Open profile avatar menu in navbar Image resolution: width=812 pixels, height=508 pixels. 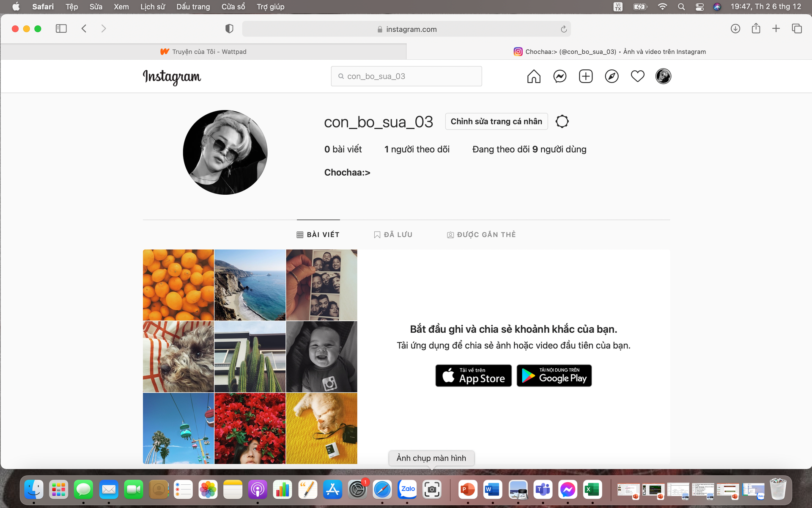[663, 76]
